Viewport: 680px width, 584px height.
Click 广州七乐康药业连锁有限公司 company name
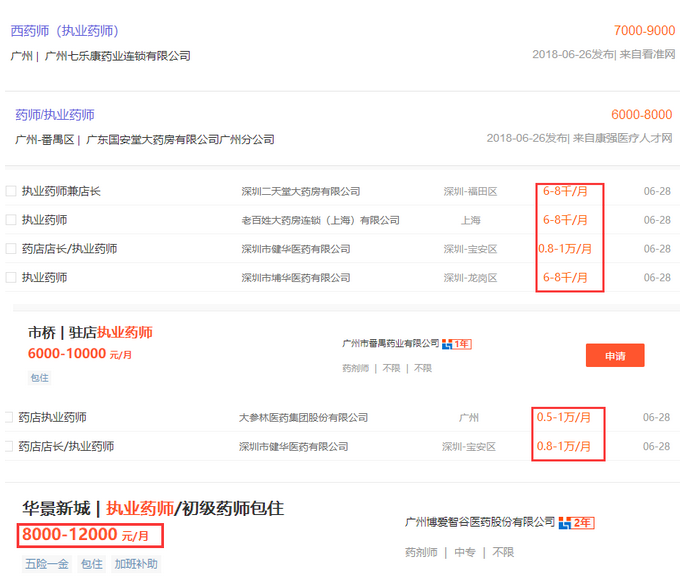click(x=118, y=56)
